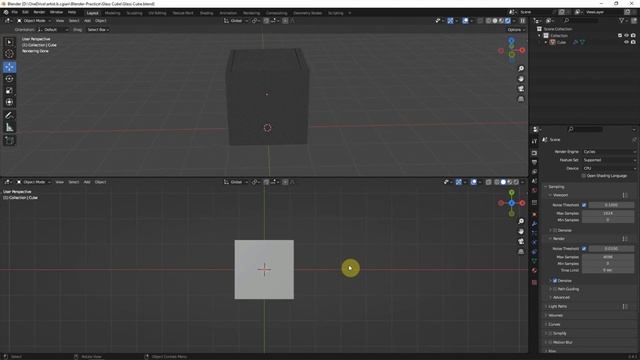Open the Render Engine Cycles dropdown
The image size is (640, 360).
click(x=609, y=152)
